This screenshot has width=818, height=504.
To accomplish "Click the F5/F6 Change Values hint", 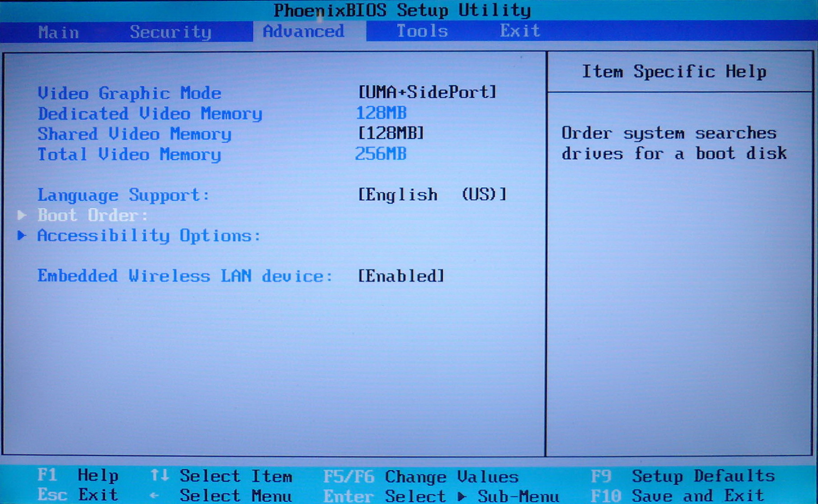I will (421, 477).
